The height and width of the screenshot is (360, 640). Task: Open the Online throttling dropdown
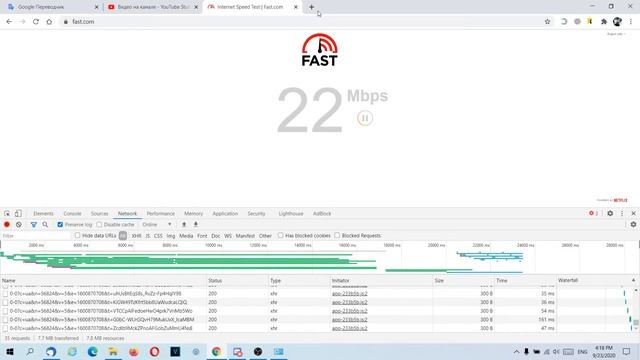(157, 224)
